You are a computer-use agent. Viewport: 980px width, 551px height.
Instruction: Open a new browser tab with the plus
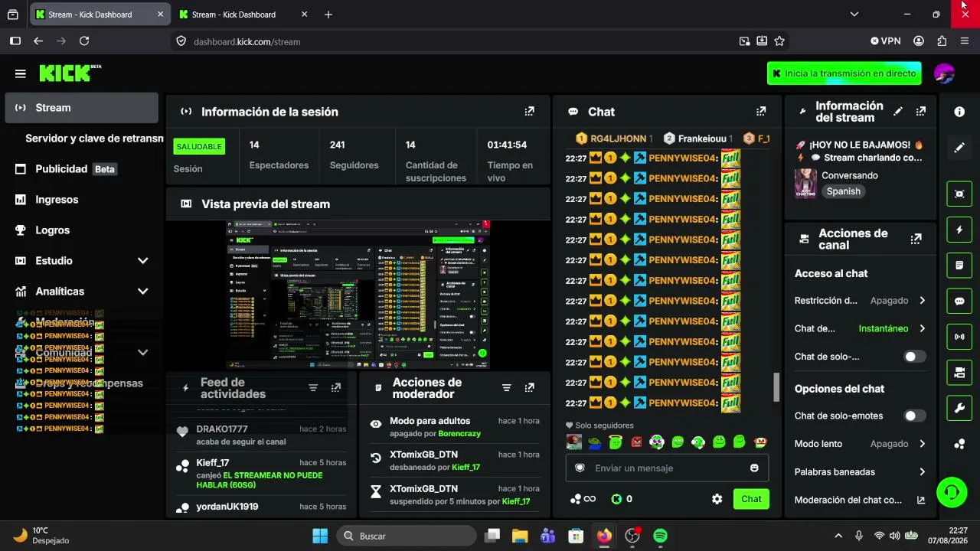(x=328, y=15)
